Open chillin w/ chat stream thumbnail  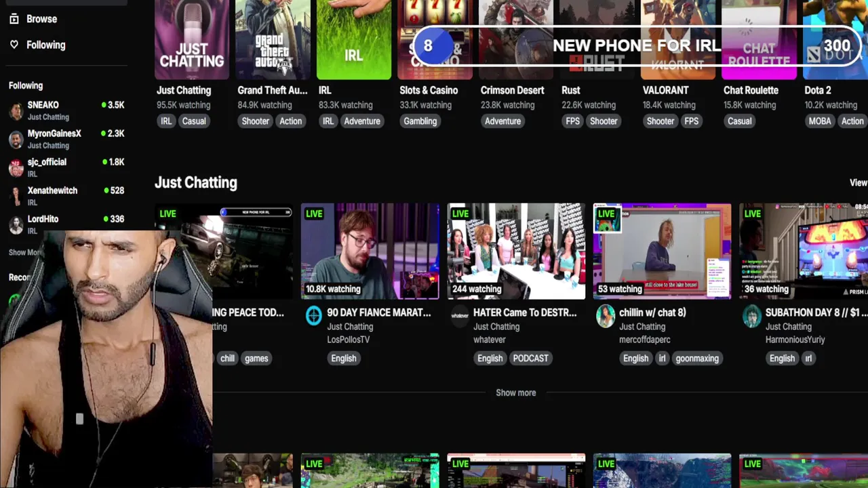(663, 251)
